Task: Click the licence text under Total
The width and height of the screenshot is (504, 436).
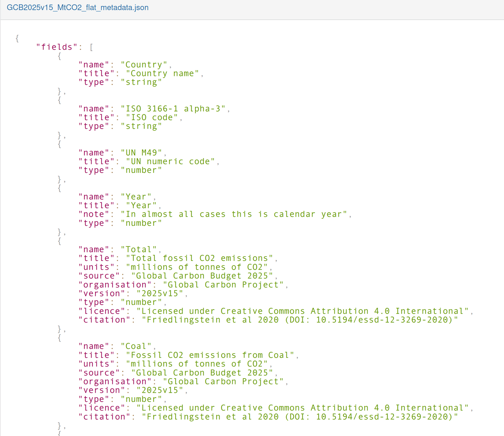Action: (x=303, y=311)
